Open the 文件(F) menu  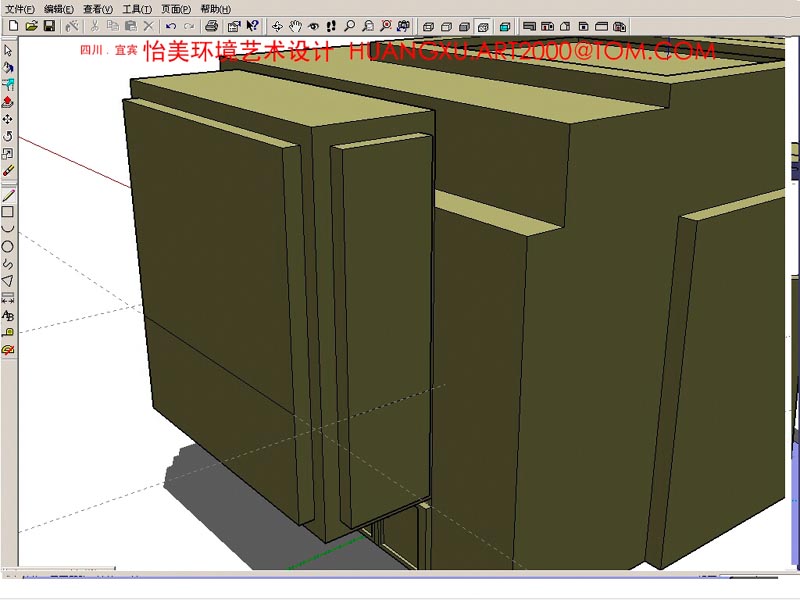click(20, 9)
